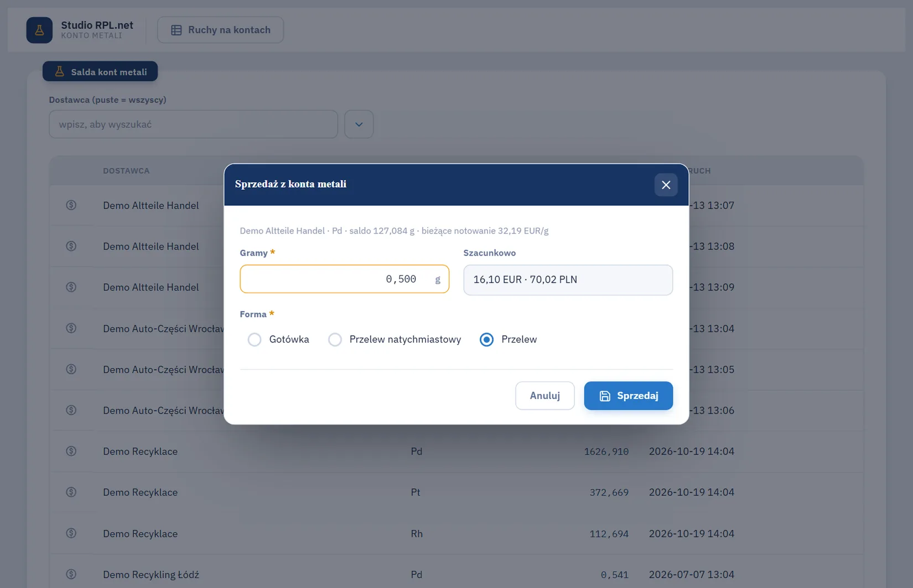Click the Pt metal cell for Demo Recyklace
This screenshot has height=588, width=913.
[416, 492]
